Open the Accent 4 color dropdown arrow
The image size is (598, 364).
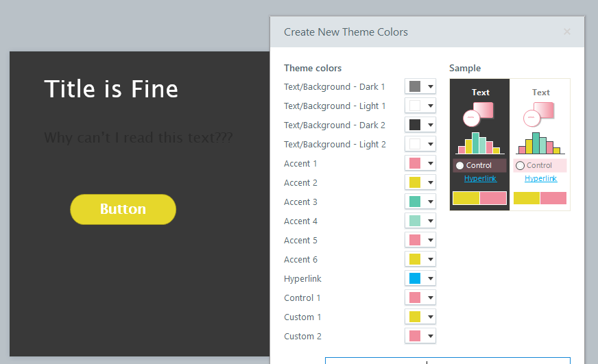pyautogui.click(x=430, y=221)
